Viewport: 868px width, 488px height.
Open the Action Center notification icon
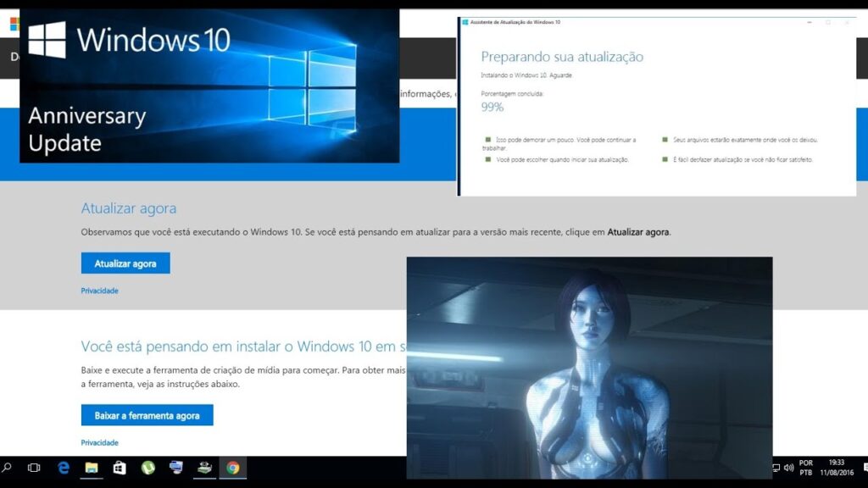pyautogui.click(x=865, y=468)
